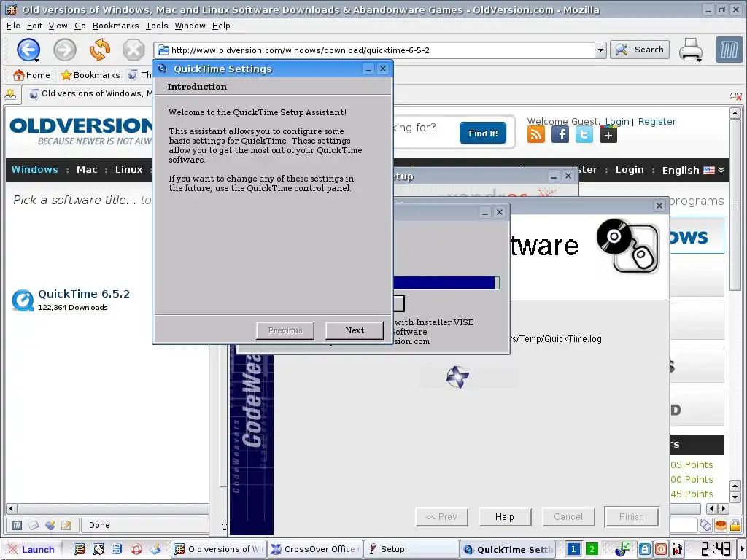Viewport: 747px width, 560px height.
Task: Click the Login link beside Welcome Guest
Action: pos(617,122)
